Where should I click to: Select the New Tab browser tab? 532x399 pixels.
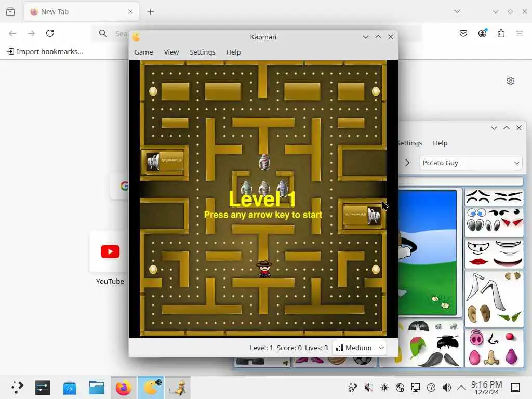[82, 11]
